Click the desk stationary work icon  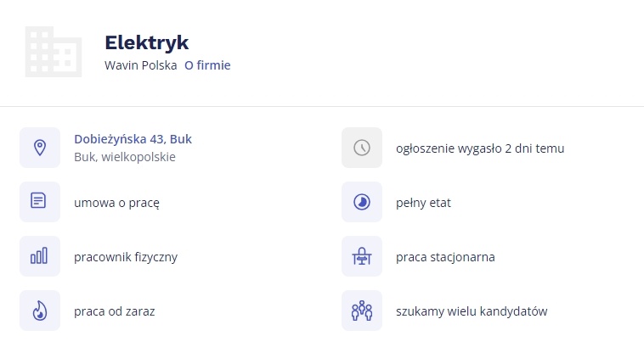(362, 256)
